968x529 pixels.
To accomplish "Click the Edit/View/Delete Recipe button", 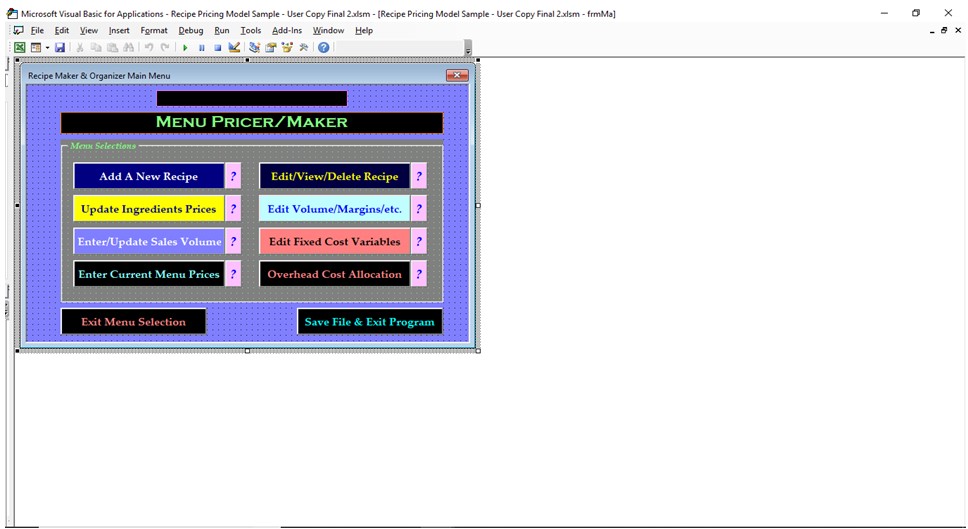I will (x=335, y=176).
